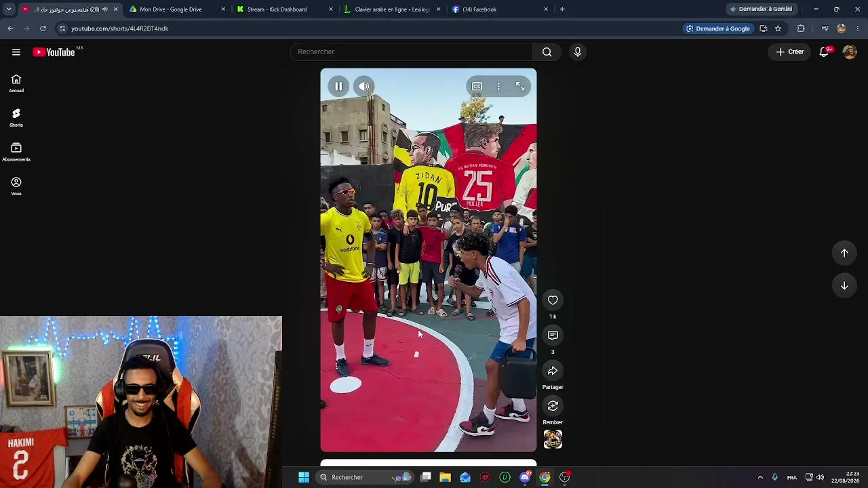Open the clock and date panel
Viewport: 868px width, 488px height.
846,477
